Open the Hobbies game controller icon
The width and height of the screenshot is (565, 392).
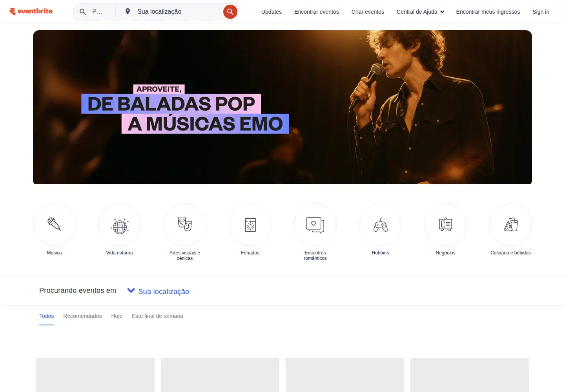point(381,225)
